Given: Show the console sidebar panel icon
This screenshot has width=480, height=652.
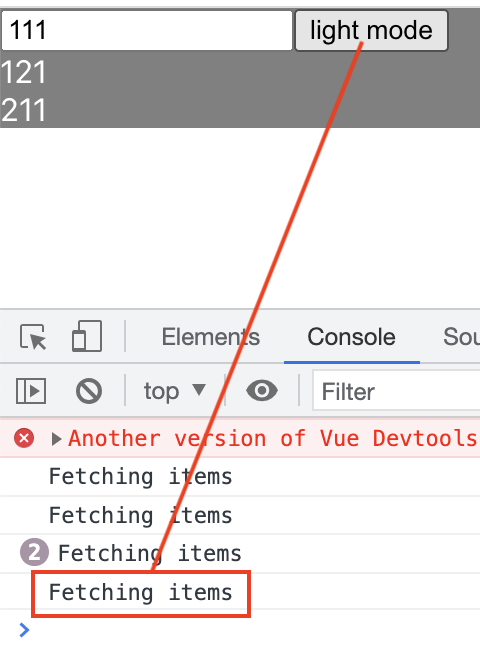Looking at the screenshot, I should pyautogui.click(x=31, y=391).
